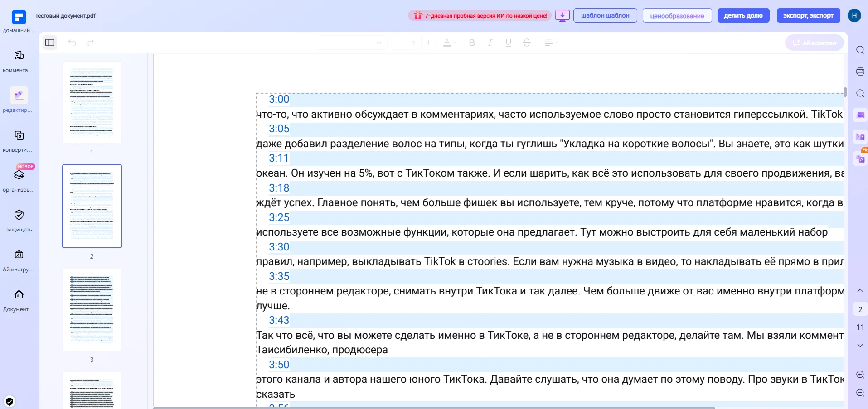The width and height of the screenshot is (868, 409).
Task: Open the comment tool in left sidebar
Action: coord(19,56)
